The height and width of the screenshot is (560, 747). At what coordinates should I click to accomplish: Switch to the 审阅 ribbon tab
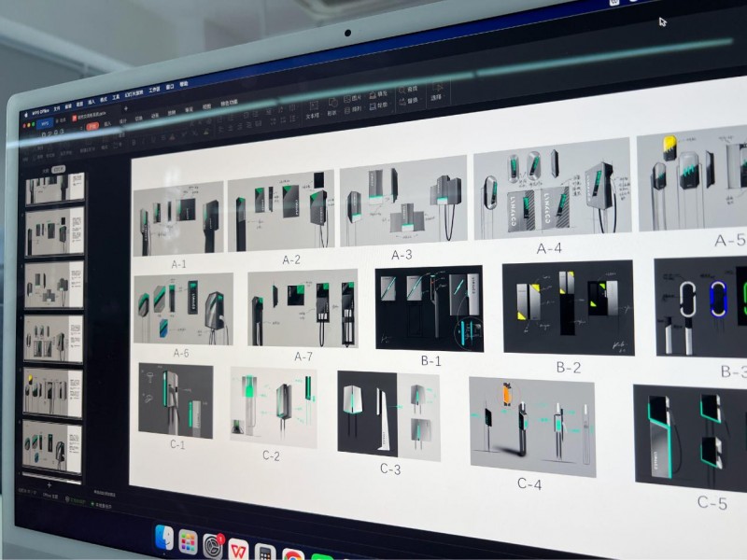[x=190, y=109]
